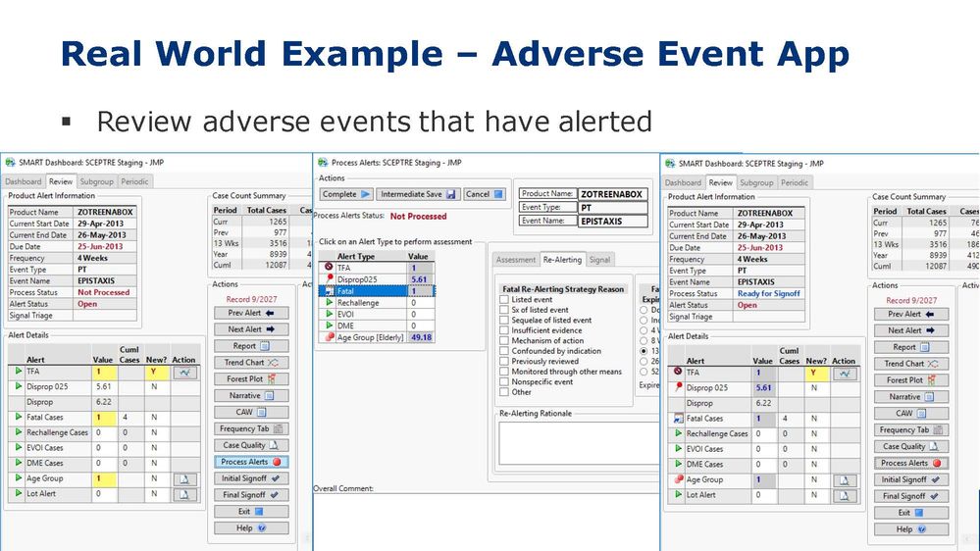Screen dimensions: 980x551
Task: Click Next Alert, Not Processed dashboard
Action: coord(251,329)
